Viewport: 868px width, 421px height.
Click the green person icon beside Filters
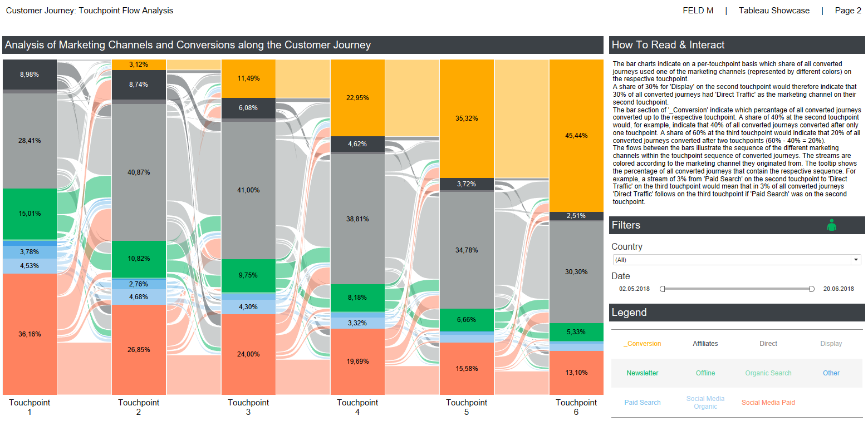[832, 225]
